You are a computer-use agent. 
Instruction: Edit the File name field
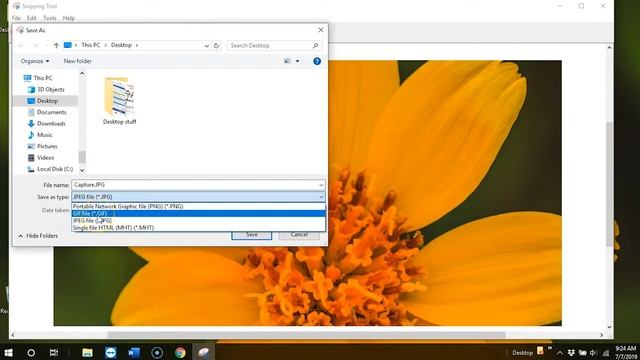click(195, 185)
